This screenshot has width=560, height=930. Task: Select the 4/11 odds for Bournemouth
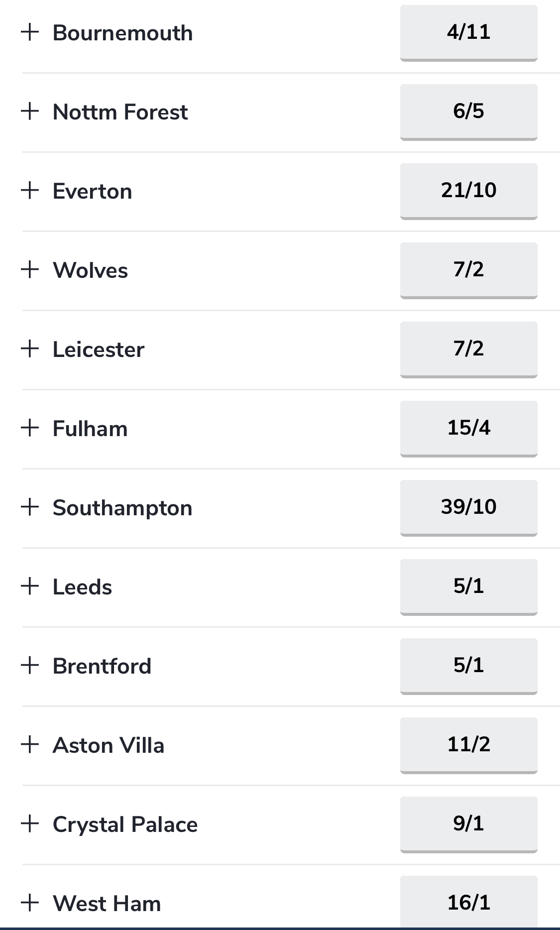pyautogui.click(x=468, y=33)
